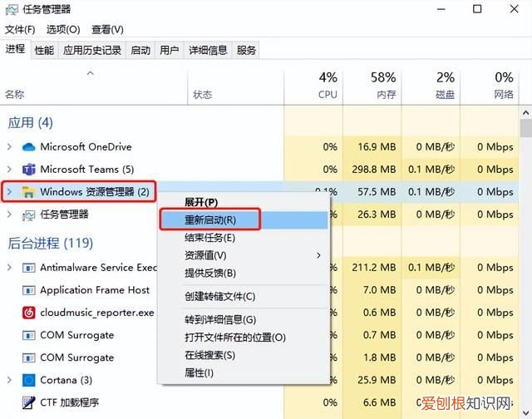Click the Windows 资源管理器 folder icon
The image size is (532, 419).
(28, 192)
